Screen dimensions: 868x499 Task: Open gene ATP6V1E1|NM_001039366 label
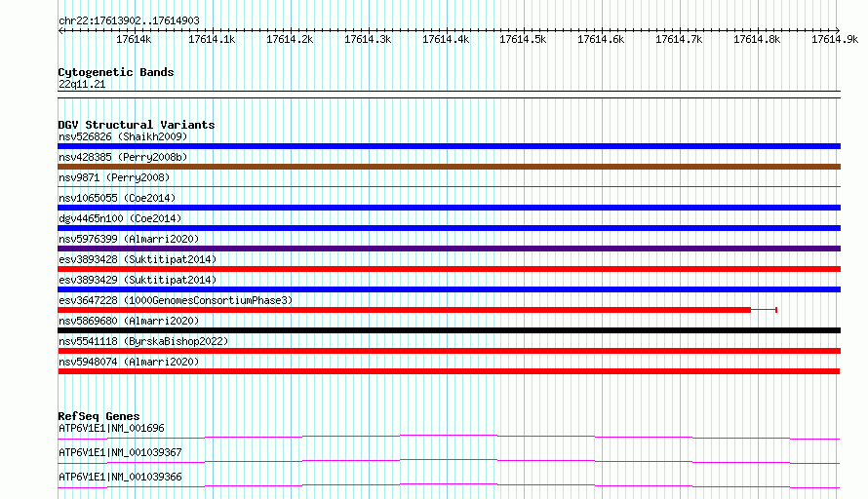(120, 477)
